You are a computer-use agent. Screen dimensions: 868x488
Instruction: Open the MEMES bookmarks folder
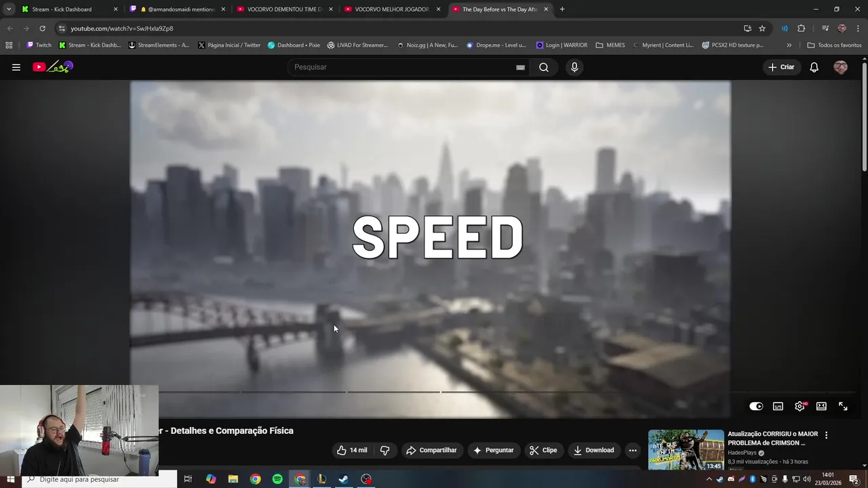pyautogui.click(x=610, y=45)
